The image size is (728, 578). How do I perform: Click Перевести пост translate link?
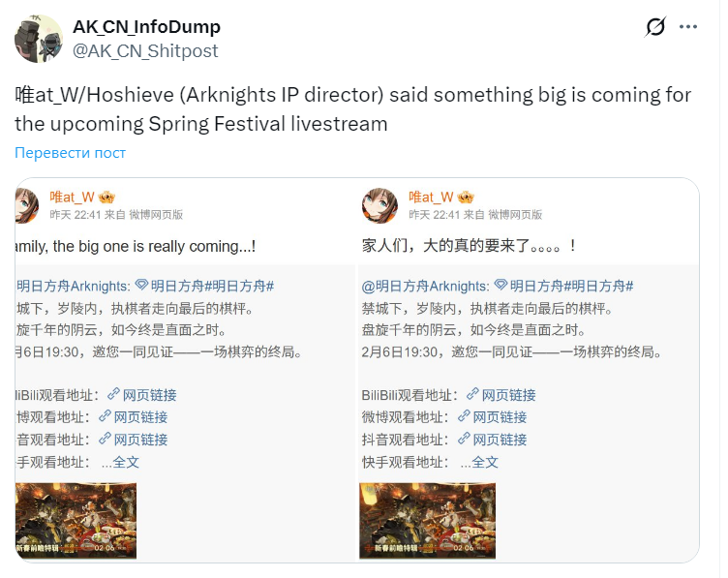pos(70,153)
